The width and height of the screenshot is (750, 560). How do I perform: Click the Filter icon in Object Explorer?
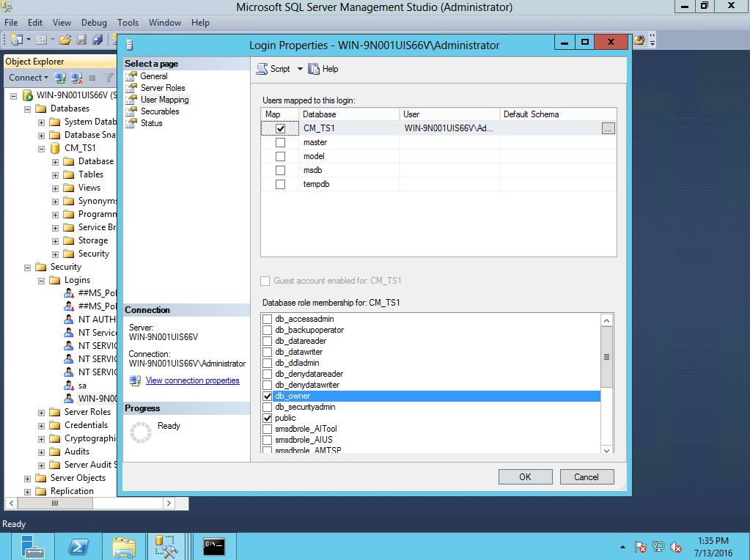click(109, 78)
